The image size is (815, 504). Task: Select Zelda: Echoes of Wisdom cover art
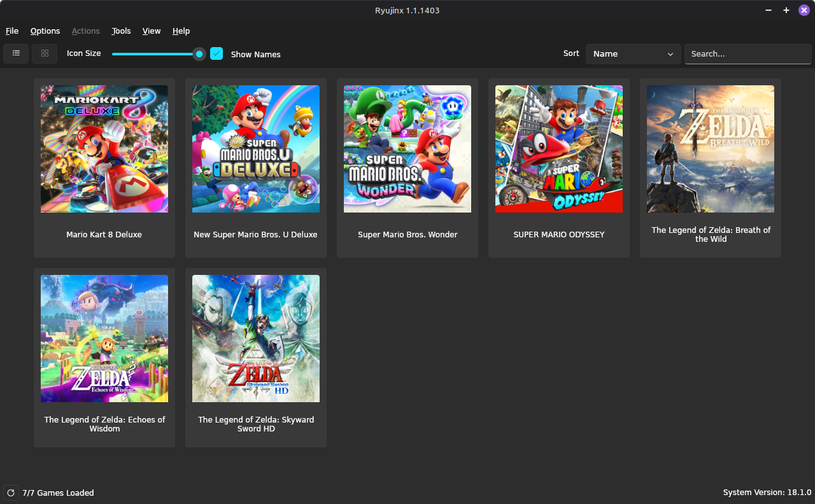[x=104, y=339]
